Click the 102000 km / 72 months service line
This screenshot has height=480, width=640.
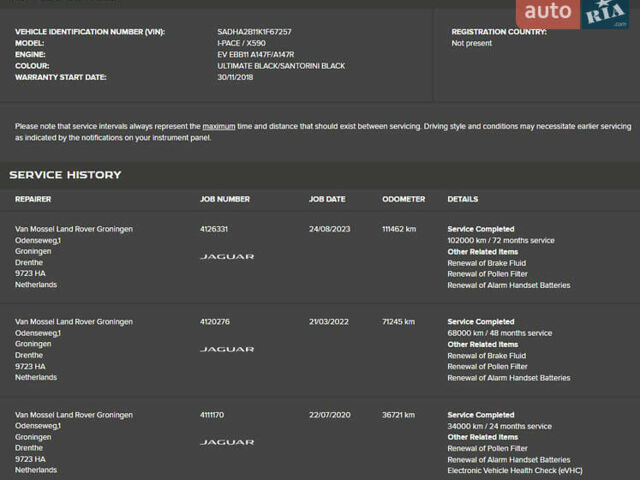pyautogui.click(x=500, y=240)
